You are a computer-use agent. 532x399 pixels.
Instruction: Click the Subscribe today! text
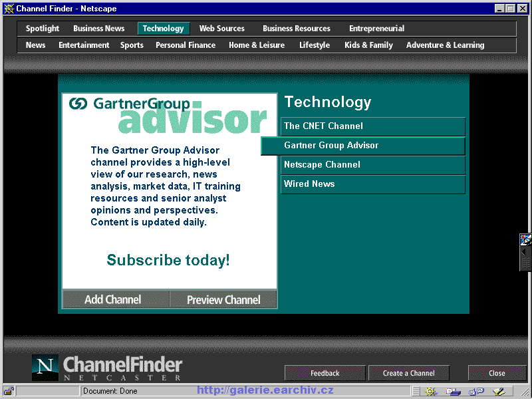(x=168, y=260)
